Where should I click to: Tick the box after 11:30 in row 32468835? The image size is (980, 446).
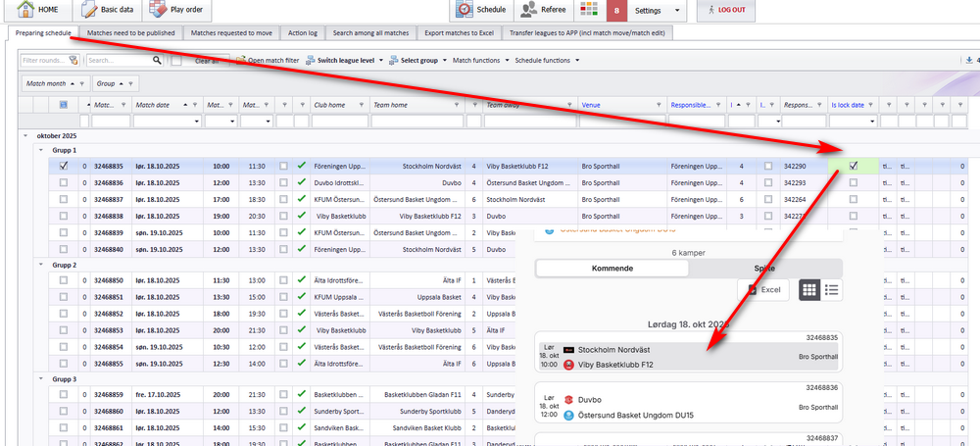click(x=284, y=167)
